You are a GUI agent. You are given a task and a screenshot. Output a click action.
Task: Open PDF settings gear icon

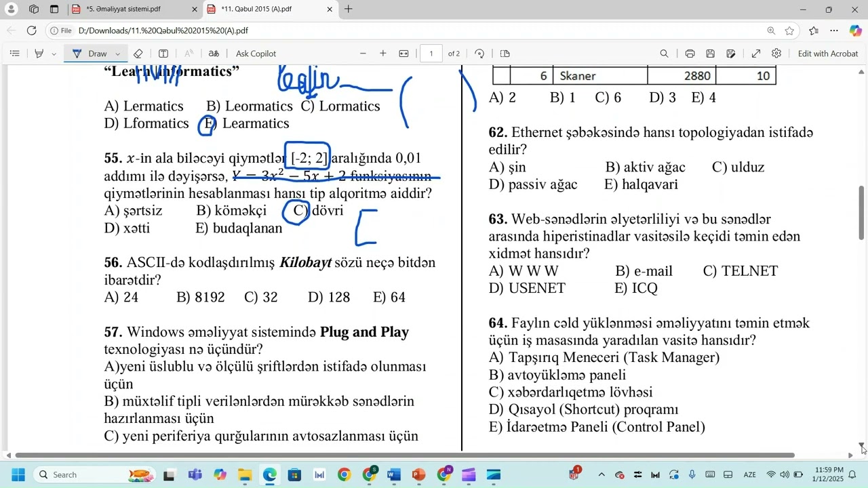pos(776,54)
